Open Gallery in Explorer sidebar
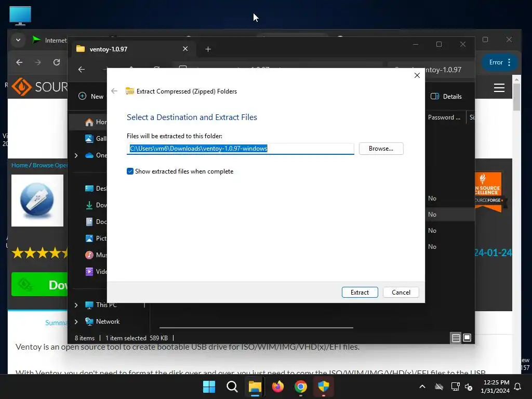Viewport: 532px width, 399px height. [x=96, y=138]
